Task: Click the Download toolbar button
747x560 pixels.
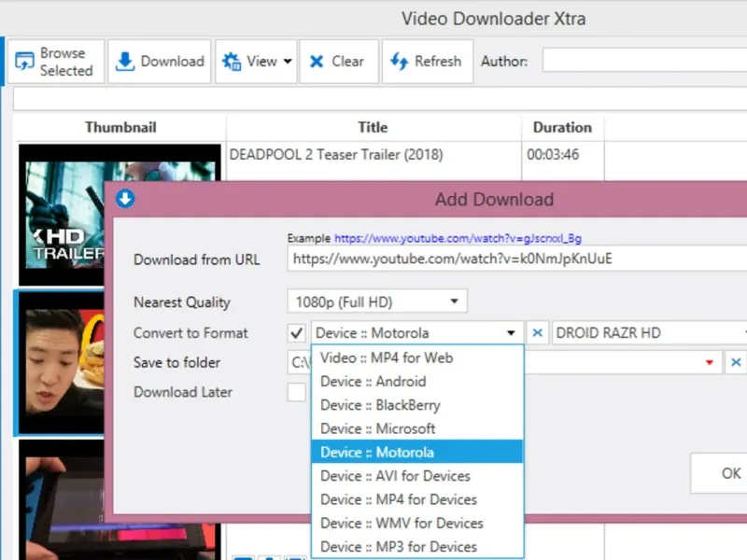Action: pos(160,62)
